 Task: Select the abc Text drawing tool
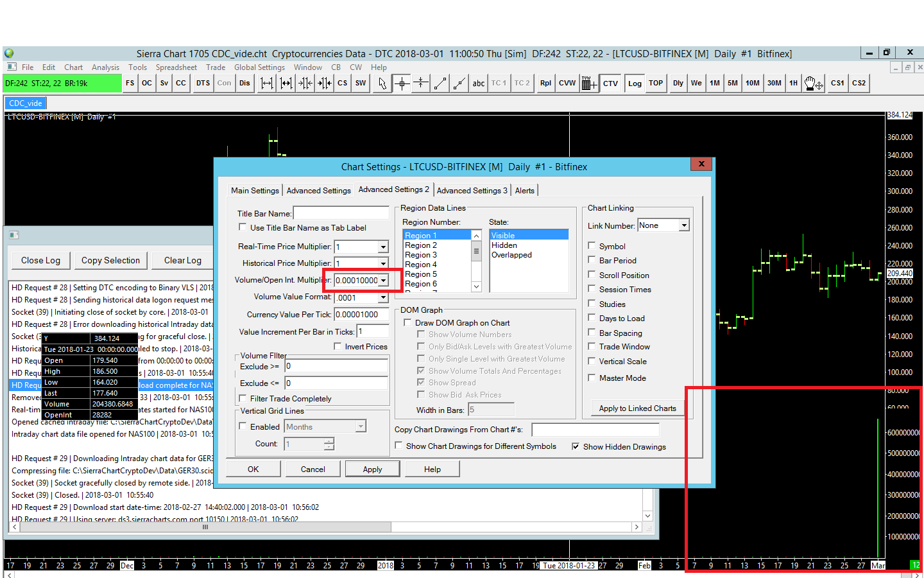(x=479, y=83)
